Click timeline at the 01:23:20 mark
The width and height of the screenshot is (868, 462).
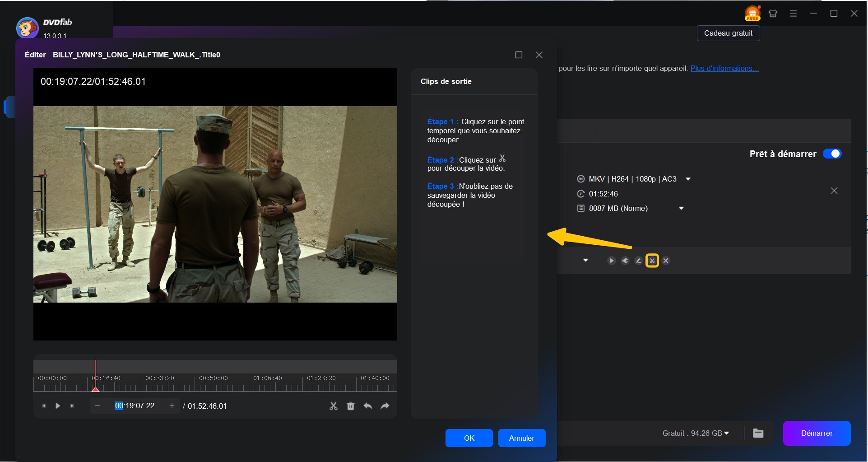point(321,378)
